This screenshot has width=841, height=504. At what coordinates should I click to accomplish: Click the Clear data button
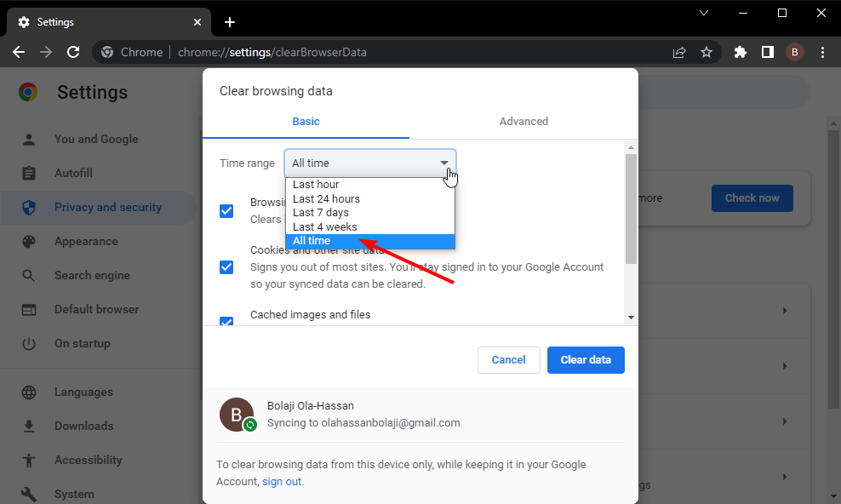point(586,360)
